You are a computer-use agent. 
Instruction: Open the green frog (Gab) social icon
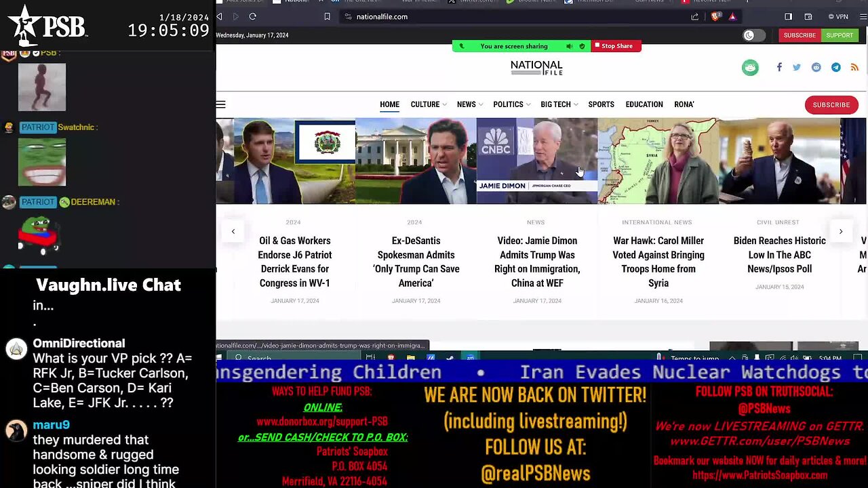click(750, 67)
